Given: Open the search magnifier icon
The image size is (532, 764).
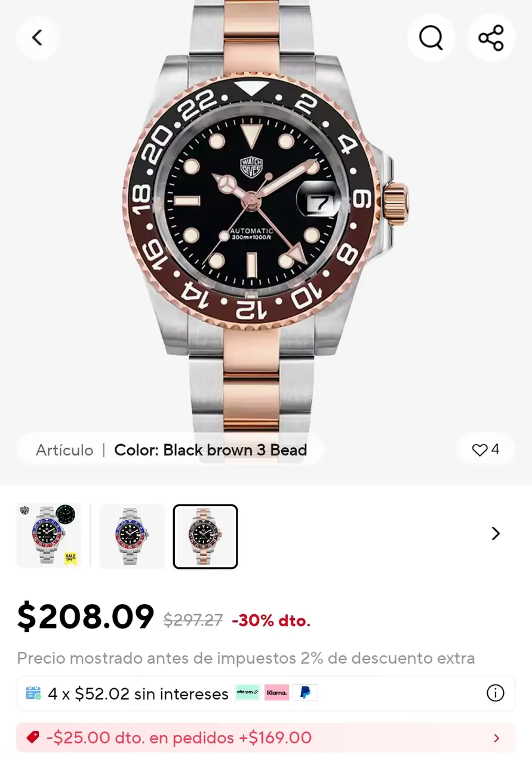Looking at the screenshot, I should pyautogui.click(x=430, y=38).
